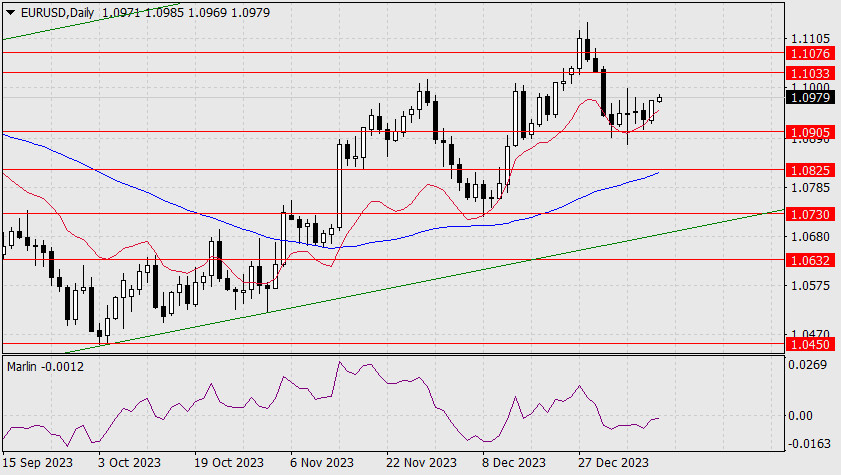841x475 pixels.
Task: Click the 1.0632 red price level label
Action: point(810,261)
